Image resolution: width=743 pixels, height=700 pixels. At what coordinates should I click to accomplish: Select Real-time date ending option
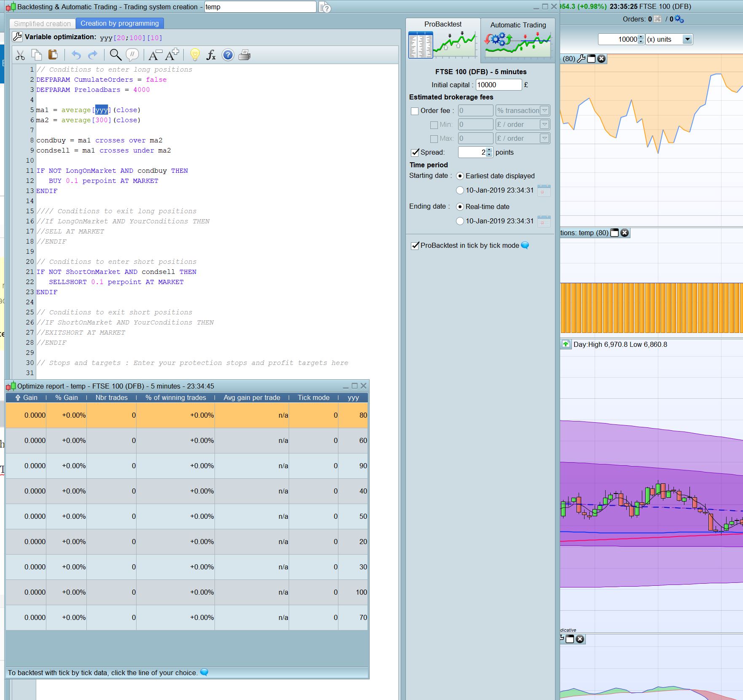click(460, 207)
